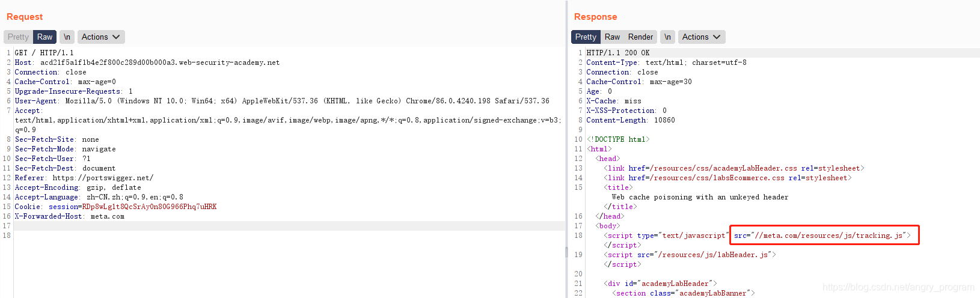Click the Referer header line
The image size is (980, 298).
(84, 178)
